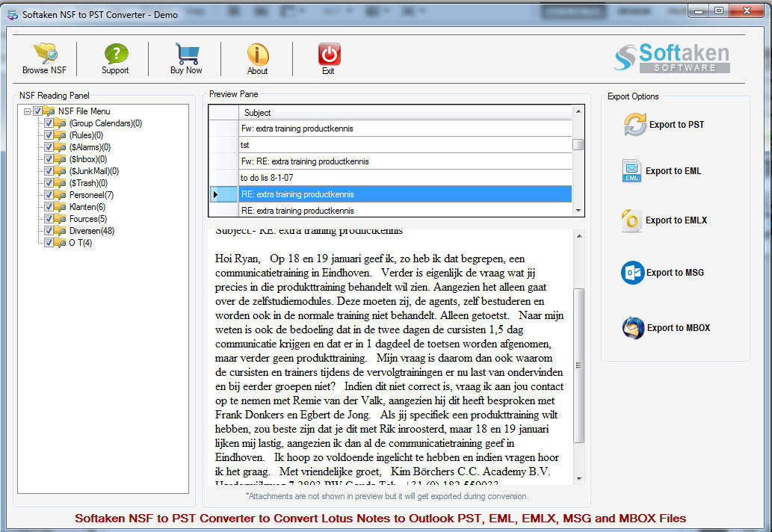Click the Browse NSF folder icon
772x532 pixels.
pyautogui.click(x=46, y=53)
